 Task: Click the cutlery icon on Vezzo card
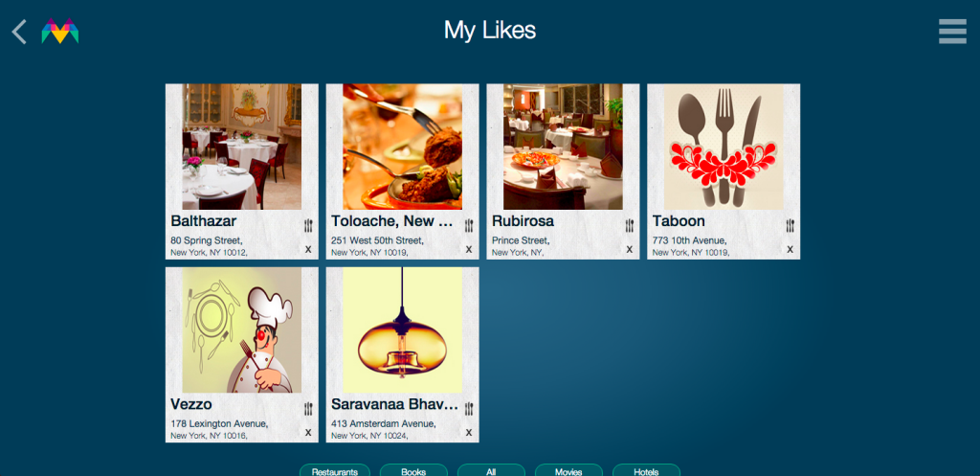coord(308,409)
